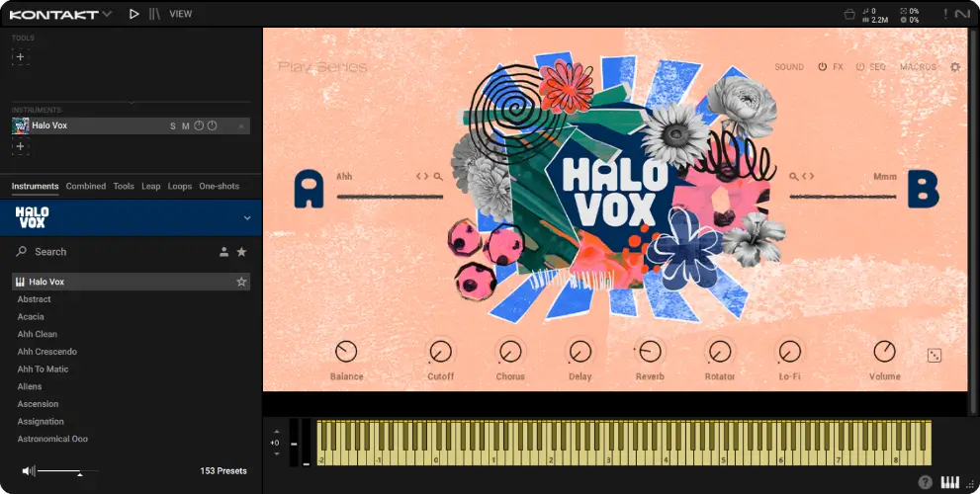
Task: Toggle the second knob icon on Halo Vox row
Action: 212,125
